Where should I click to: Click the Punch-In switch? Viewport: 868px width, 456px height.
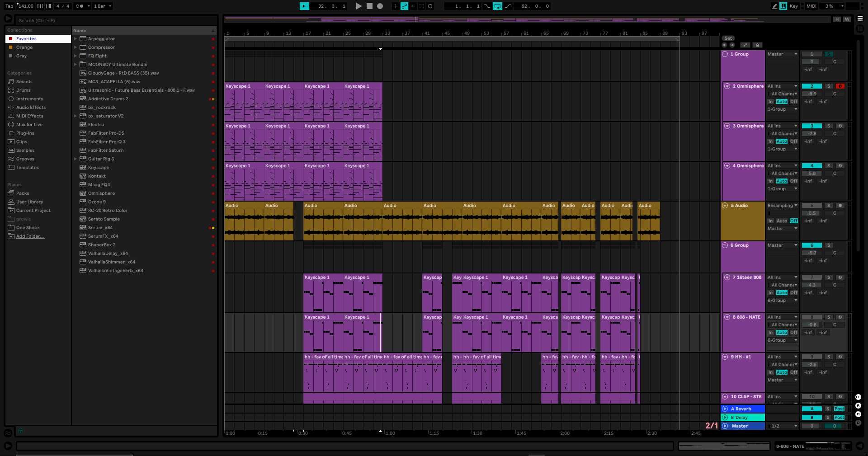[x=487, y=6]
